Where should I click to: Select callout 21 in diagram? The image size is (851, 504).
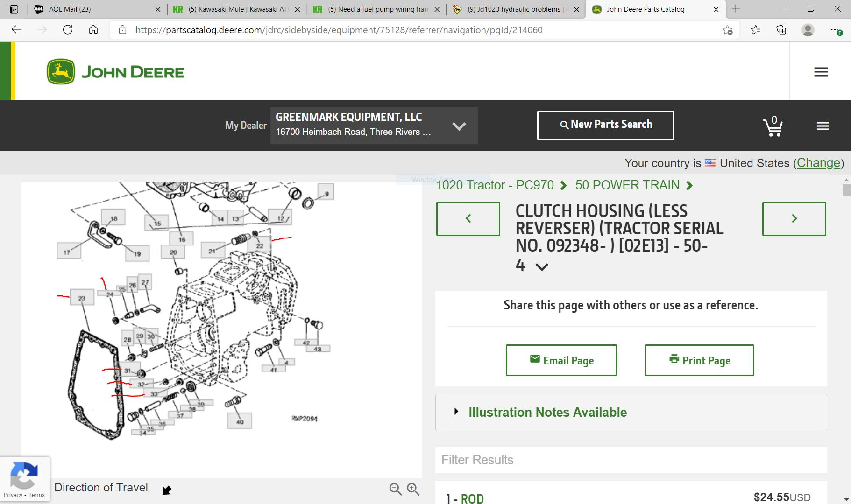(x=213, y=251)
